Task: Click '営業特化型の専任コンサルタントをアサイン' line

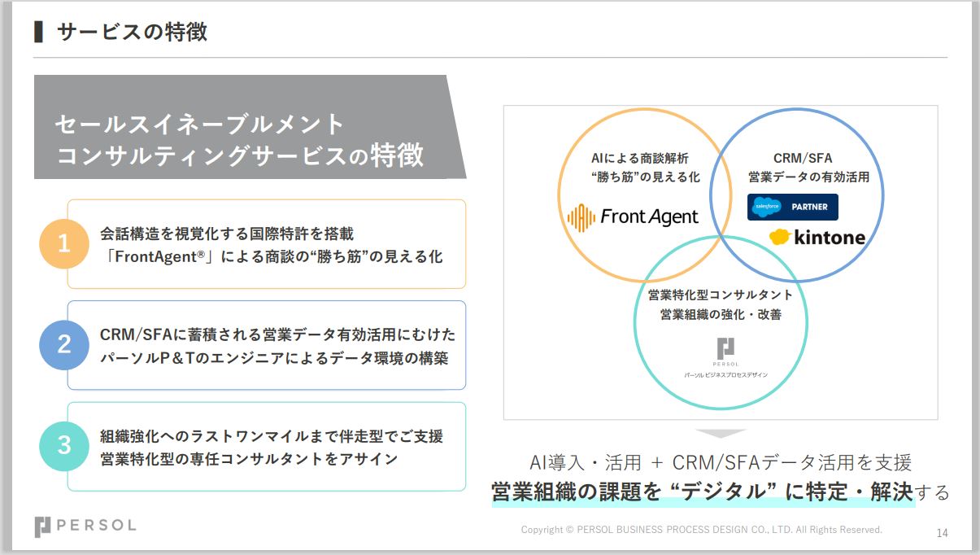Action: (x=249, y=459)
